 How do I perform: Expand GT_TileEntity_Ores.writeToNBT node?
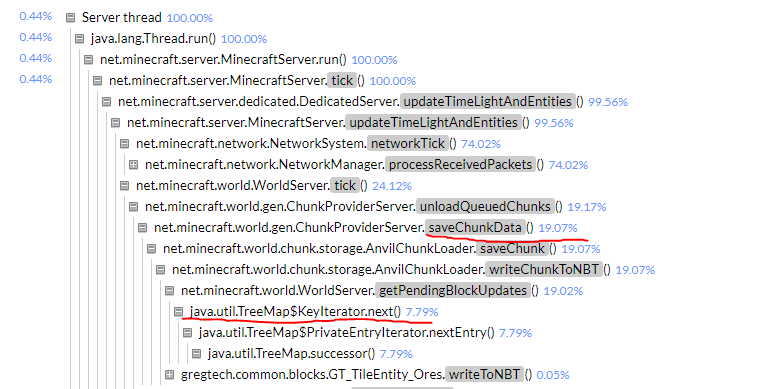point(169,375)
